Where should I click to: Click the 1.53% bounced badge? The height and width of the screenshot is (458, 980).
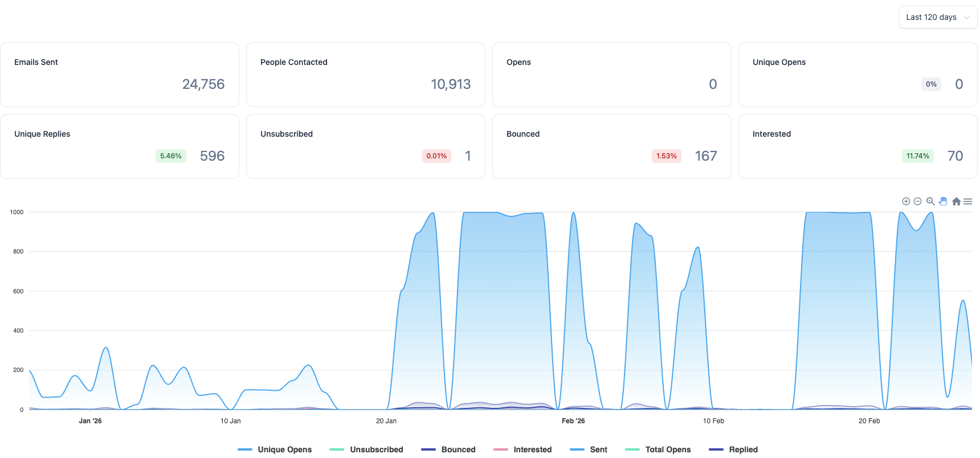(667, 156)
